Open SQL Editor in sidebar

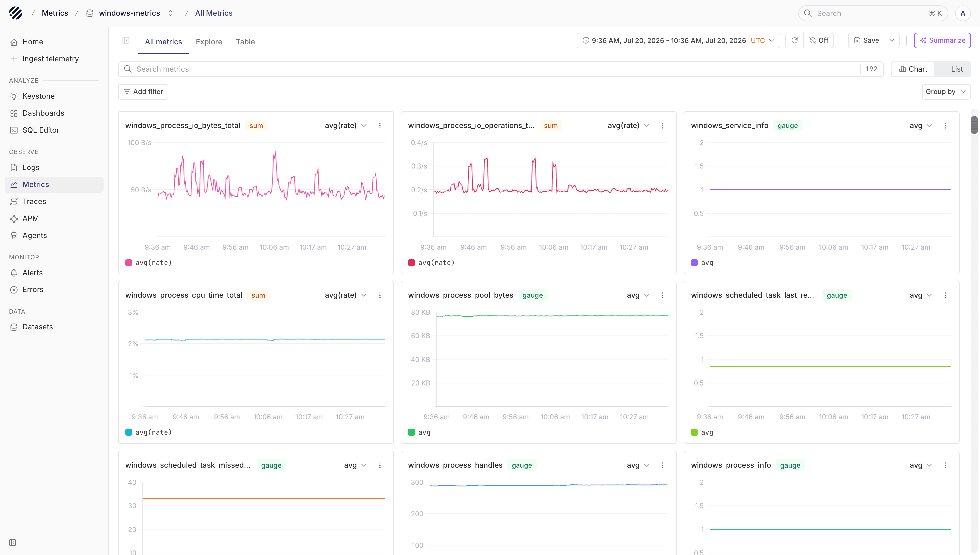[54, 130]
